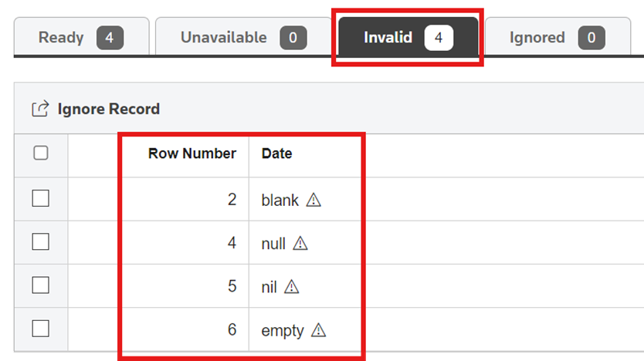
Task: Click warning icon beside 'null' date
Action: point(300,244)
